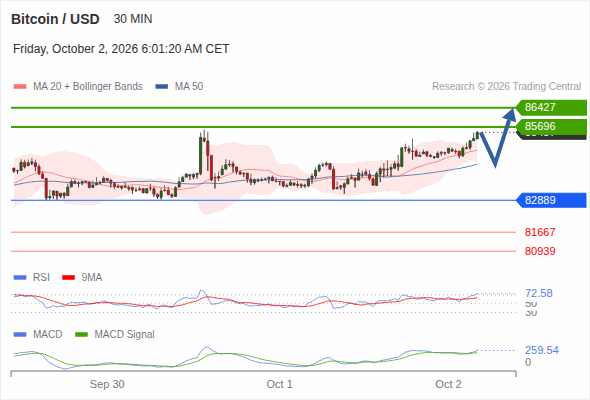590x400 pixels.
Task: Click the Sep 30 date axis label
Action: pyautogui.click(x=107, y=384)
